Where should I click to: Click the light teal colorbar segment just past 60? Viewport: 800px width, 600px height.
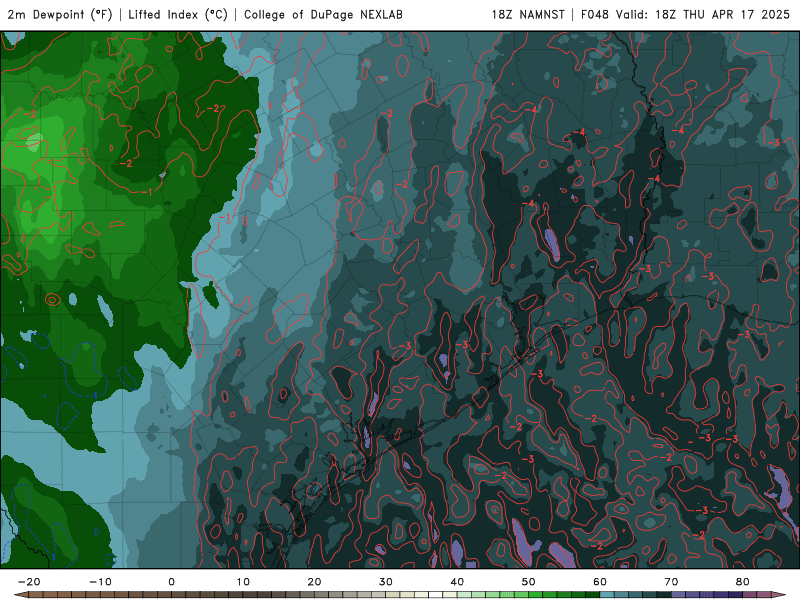pos(607,595)
